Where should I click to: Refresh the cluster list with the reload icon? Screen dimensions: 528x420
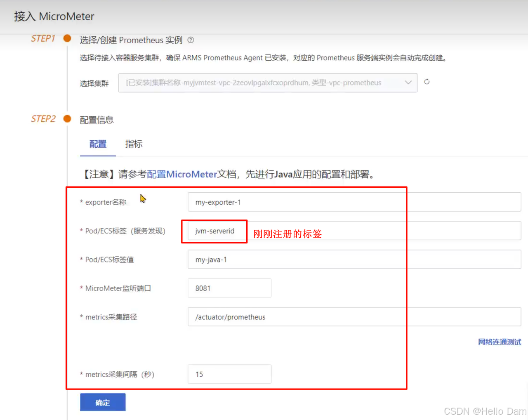coord(427,82)
